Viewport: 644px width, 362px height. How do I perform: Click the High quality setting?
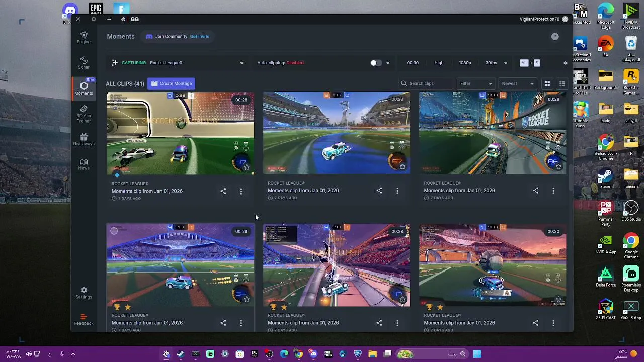[439, 63]
